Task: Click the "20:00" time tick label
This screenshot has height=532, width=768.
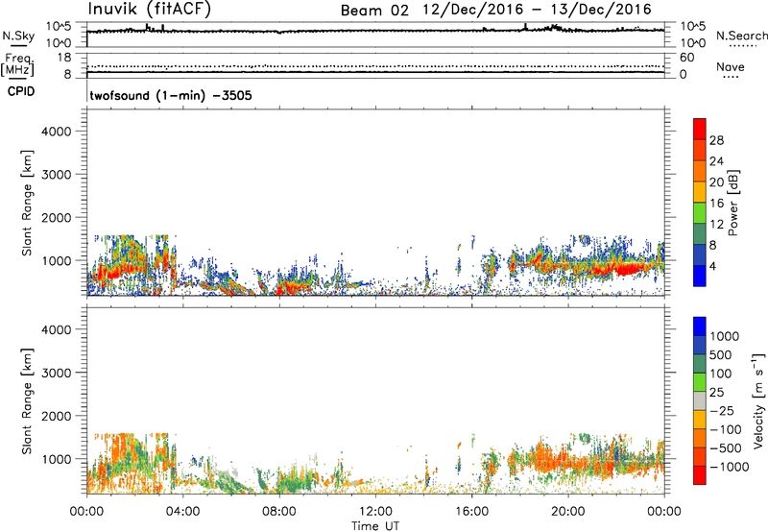Action: [568, 512]
